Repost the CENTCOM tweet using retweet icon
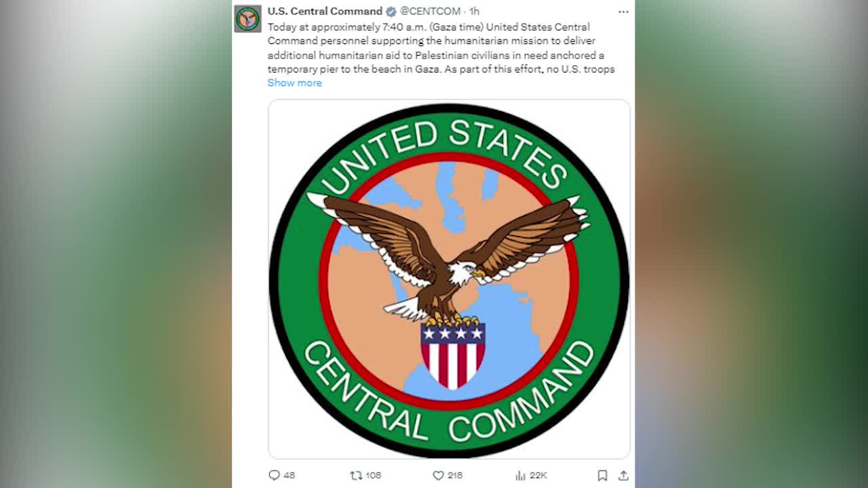Screen dimensions: 868x488 point(355,475)
